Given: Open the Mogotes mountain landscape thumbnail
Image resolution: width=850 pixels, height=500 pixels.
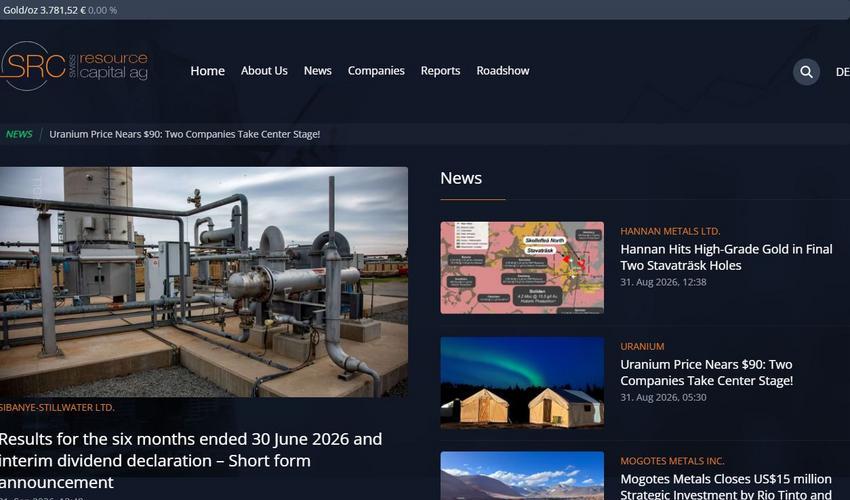Looking at the screenshot, I should tap(522, 476).
